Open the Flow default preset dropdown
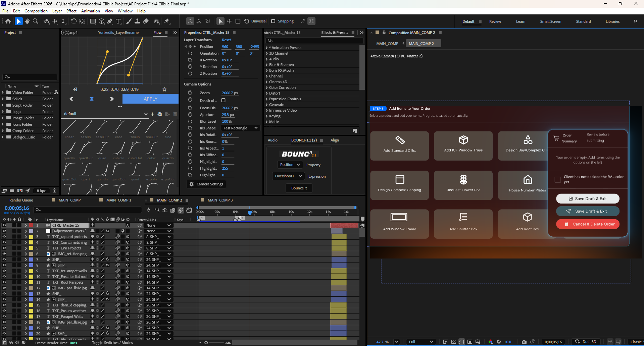This screenshot has width=644, height=346. point(106,114)
